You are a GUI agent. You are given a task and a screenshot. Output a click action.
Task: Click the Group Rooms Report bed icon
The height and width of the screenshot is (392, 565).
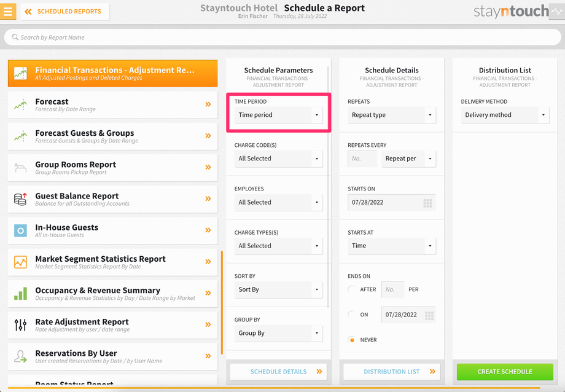pos(20,168)
